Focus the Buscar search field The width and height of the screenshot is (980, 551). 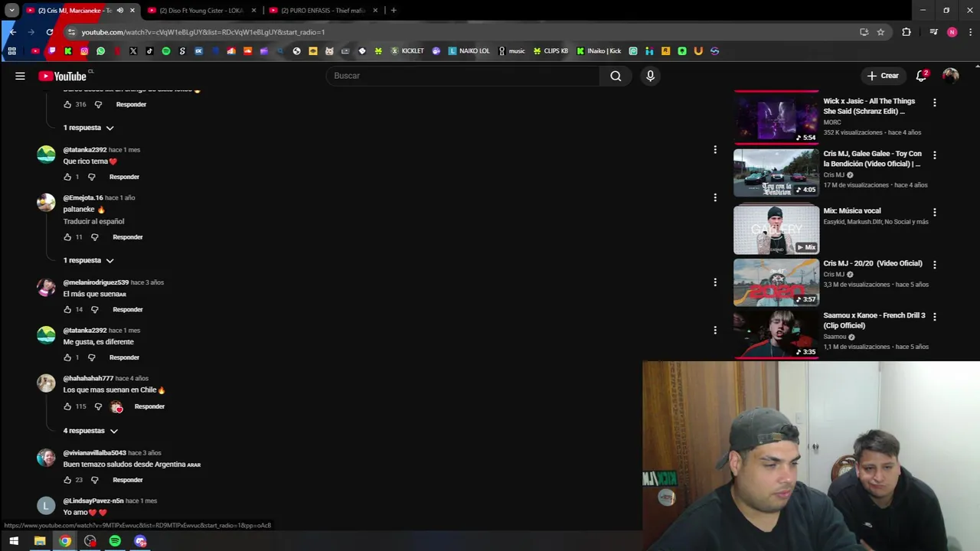[x=463, y=76]
